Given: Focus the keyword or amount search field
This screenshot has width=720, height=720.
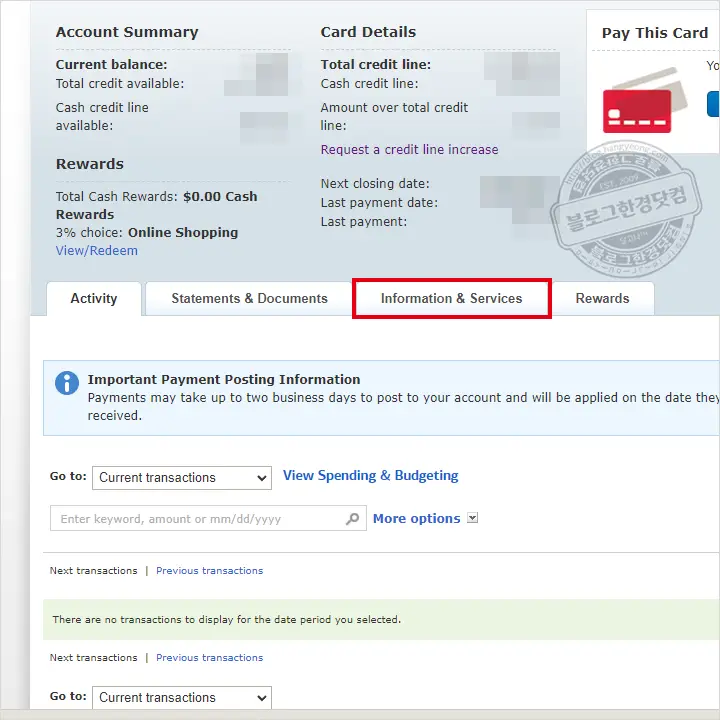Looking at the screenshot, I should click(197, 519).
